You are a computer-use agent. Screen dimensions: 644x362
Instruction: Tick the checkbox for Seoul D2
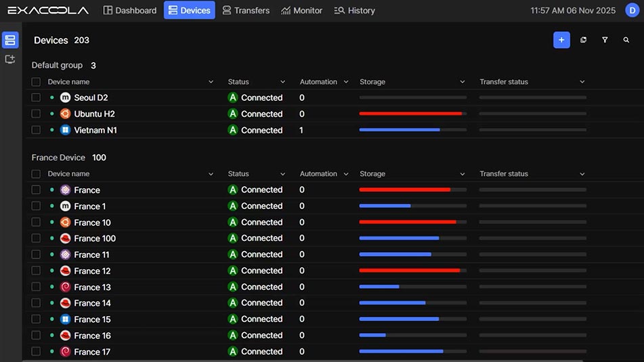[36, 97]
